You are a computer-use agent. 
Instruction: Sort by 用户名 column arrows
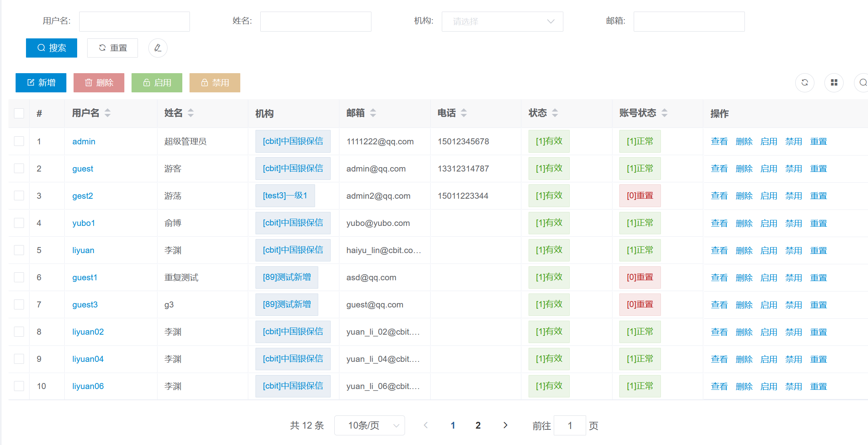[108, 113]
